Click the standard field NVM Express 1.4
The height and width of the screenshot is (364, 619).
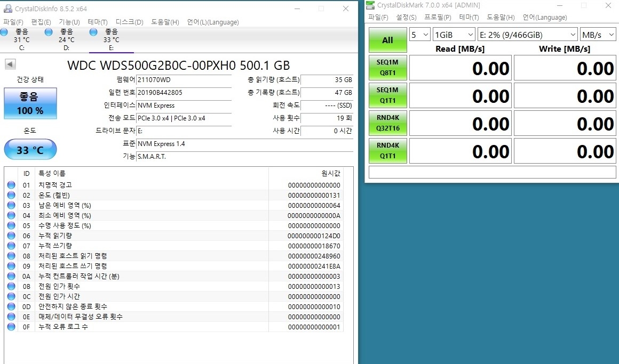(245, 143)
